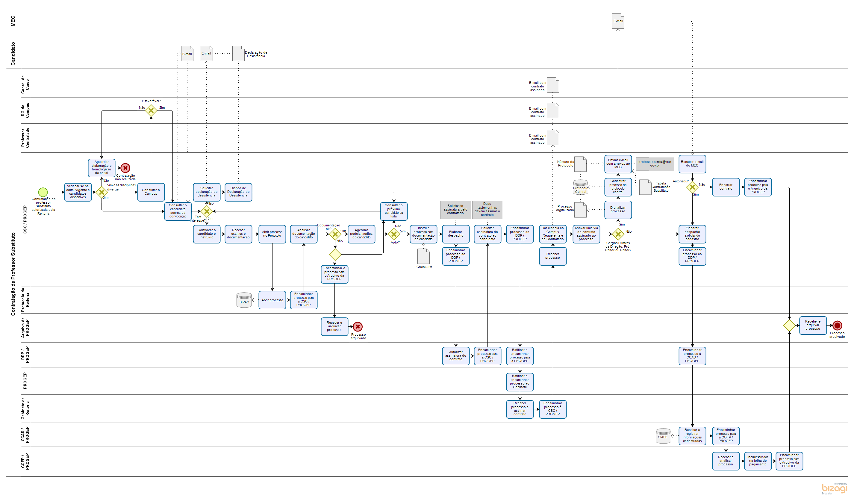The image size is (854, 504).
Task: Click the 'Contratação não realizada' red end event
Action: tap(125, 168)
